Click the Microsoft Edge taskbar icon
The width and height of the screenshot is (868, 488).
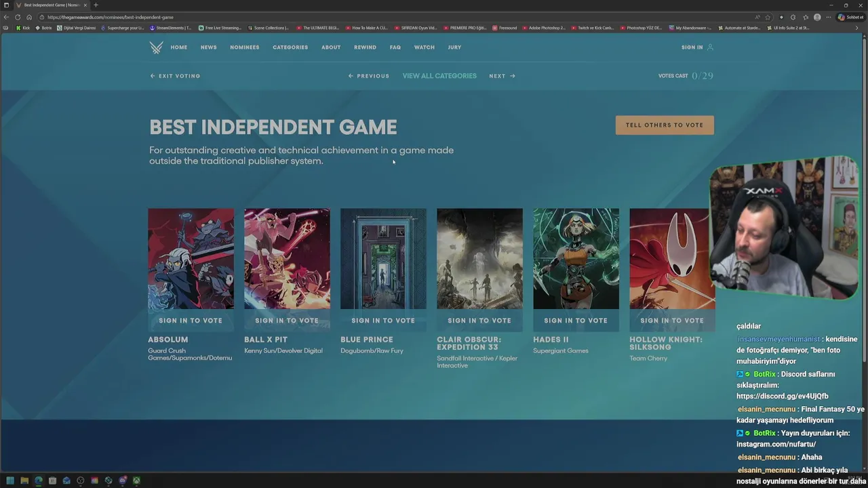[38, 481]
